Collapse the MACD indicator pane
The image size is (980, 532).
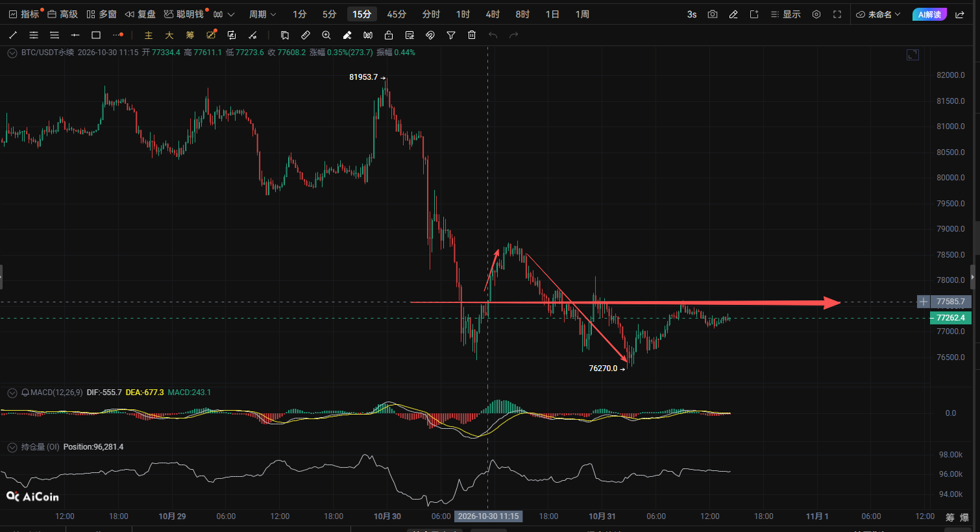click(x=12, y=393)
